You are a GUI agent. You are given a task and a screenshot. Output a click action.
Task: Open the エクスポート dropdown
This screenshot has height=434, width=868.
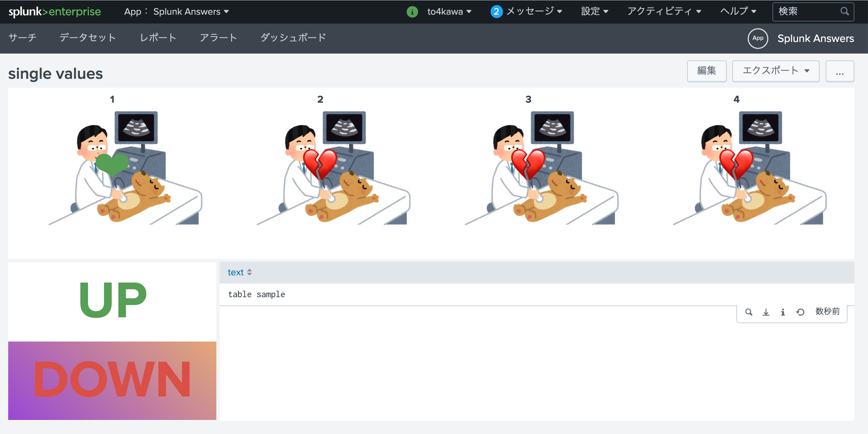pyautogui.click(x=775, y=71)
